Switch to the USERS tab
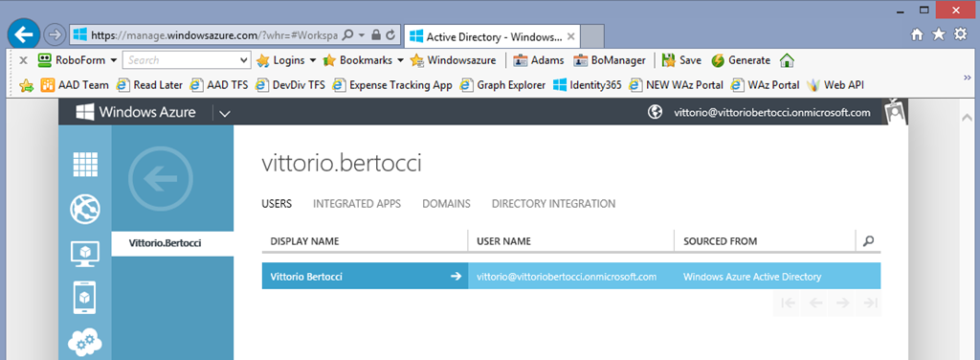Viewport: 980px width, 360px height. (277, 204)
